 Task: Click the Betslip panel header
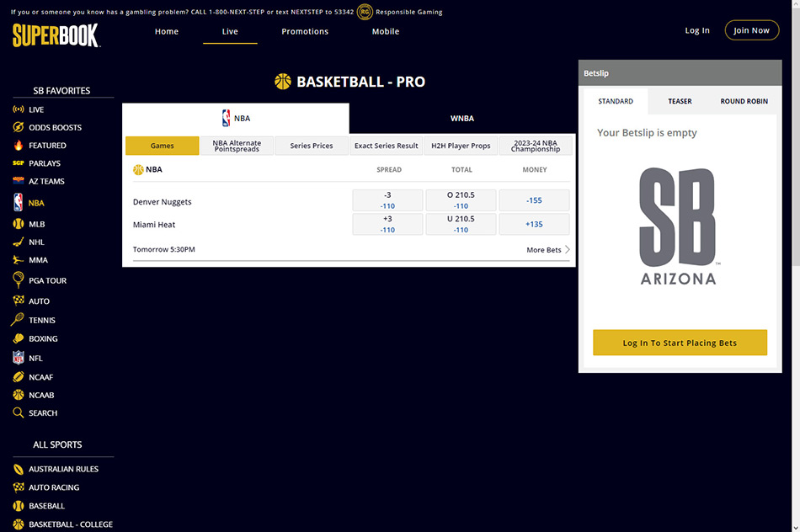(680, 73)
